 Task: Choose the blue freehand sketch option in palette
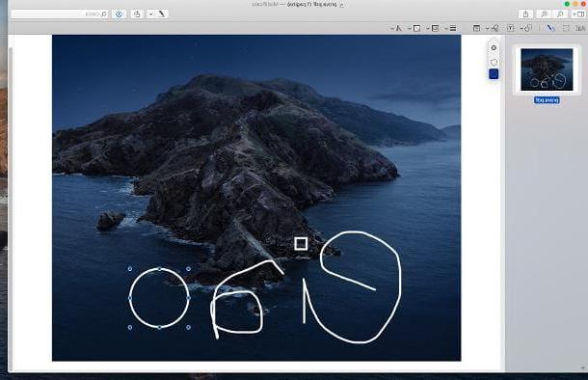click(494, 74)
